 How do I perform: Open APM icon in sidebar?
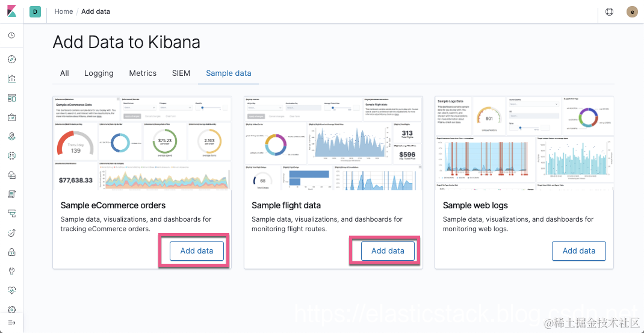click(11, 213)
